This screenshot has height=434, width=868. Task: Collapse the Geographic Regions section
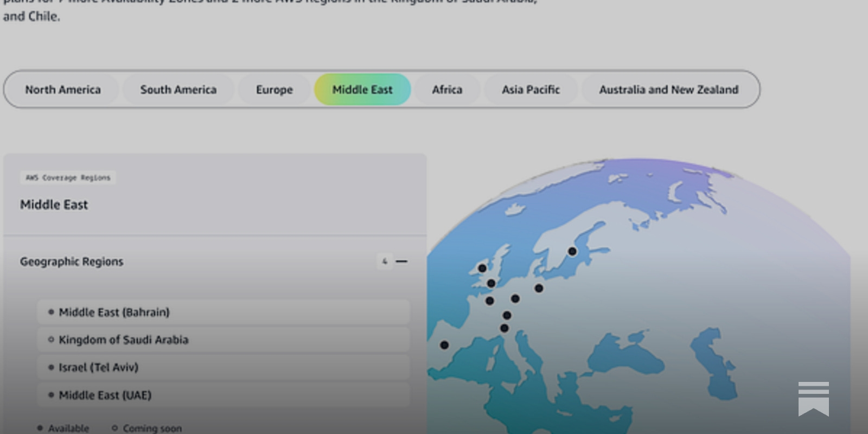(401, 261)
